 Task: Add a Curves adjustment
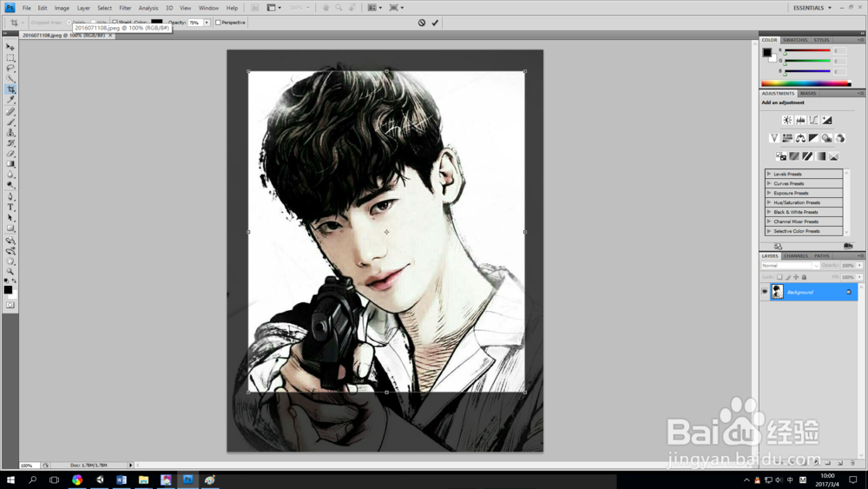[814, 120]
